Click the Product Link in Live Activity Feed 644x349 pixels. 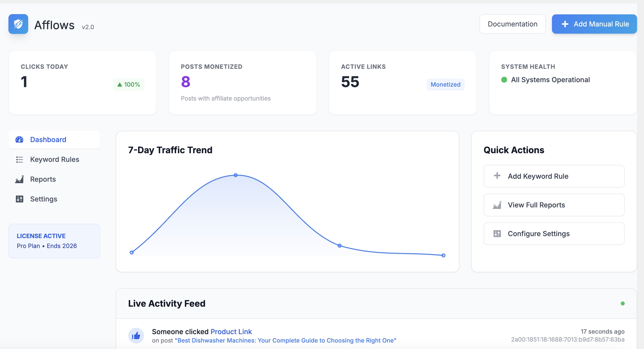(x=231, y=331)
